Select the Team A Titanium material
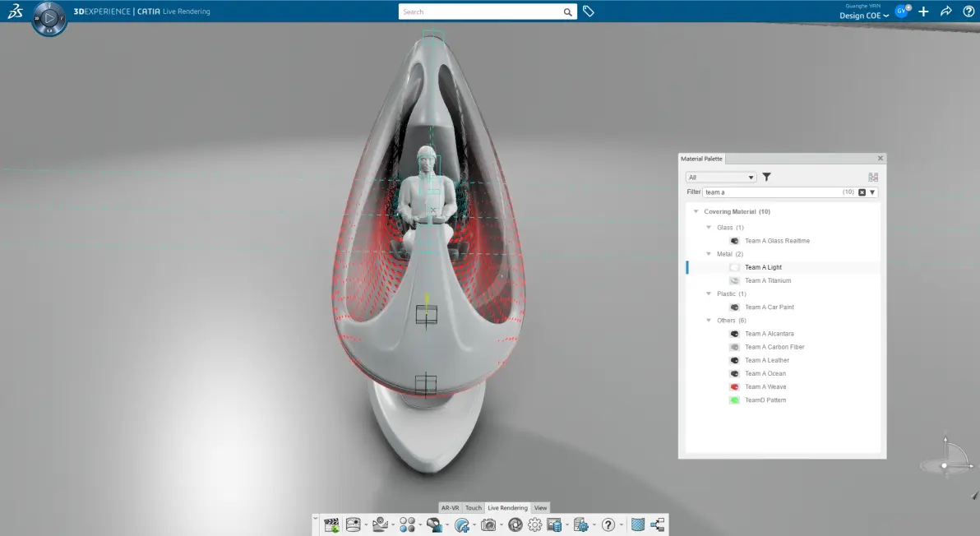 [x=768, y=280]
